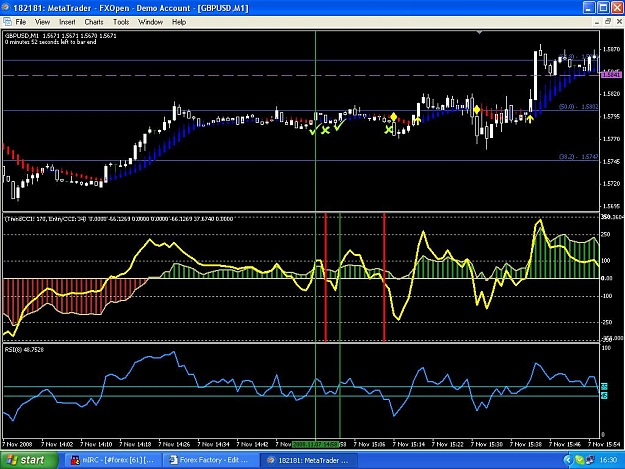625x469 pixels.
Task: Click the second yellow diamond marker near 15:30
Action: 477,110
